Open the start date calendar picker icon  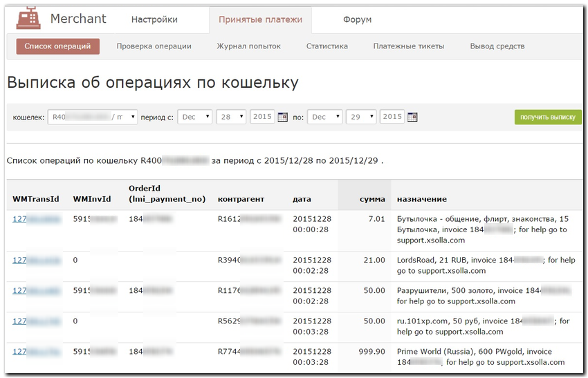coord(282,117)
